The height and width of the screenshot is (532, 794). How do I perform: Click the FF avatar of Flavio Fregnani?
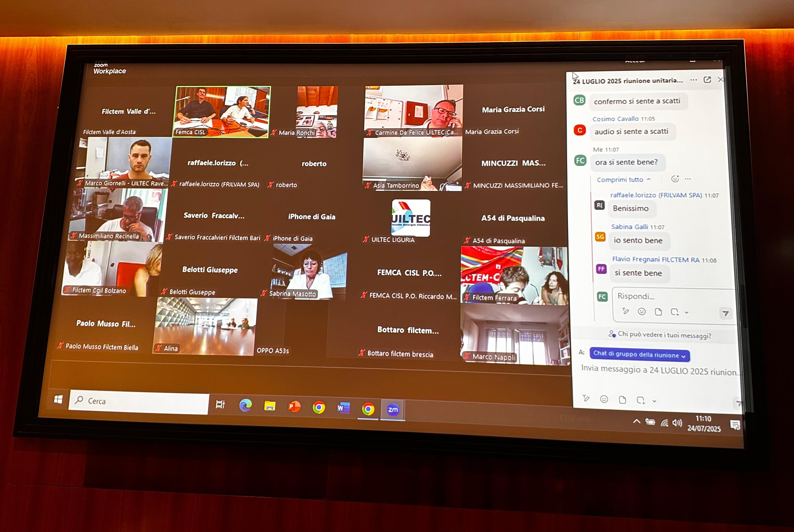[601, 269]
